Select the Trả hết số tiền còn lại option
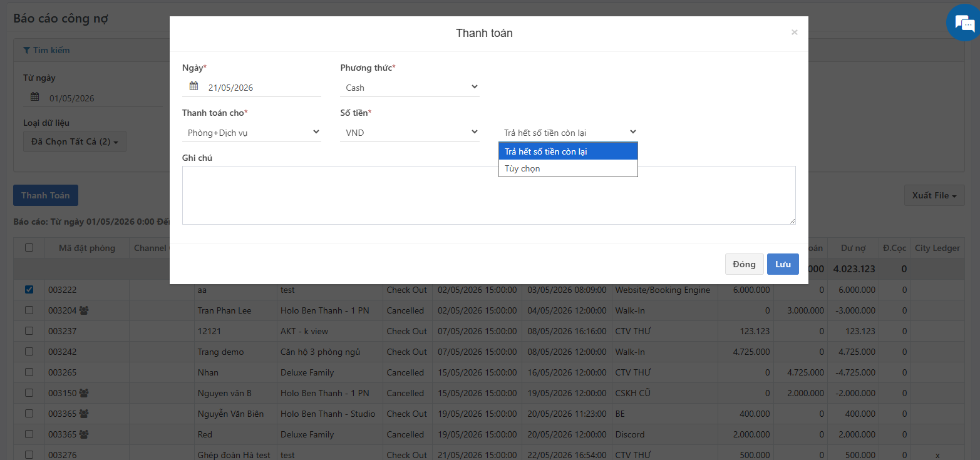 [568, 151]
